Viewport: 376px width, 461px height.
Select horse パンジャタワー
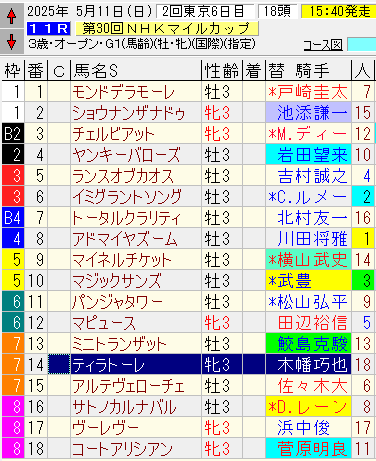(x=136, y=302)
